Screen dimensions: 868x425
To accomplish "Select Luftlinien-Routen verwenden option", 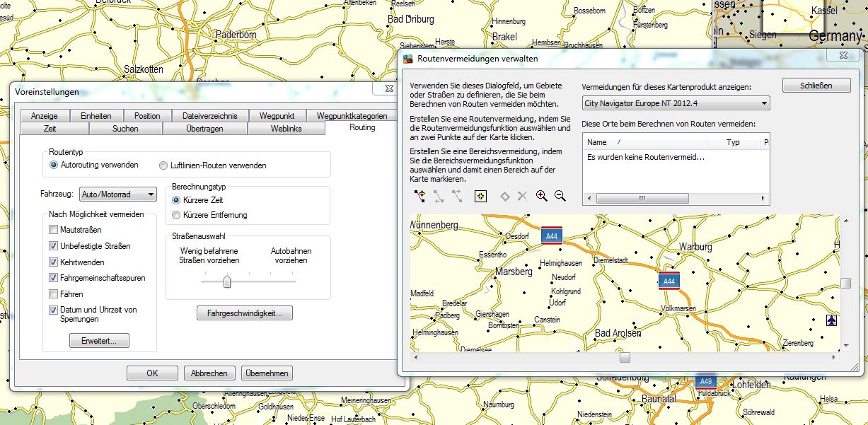I will point(164,165).
